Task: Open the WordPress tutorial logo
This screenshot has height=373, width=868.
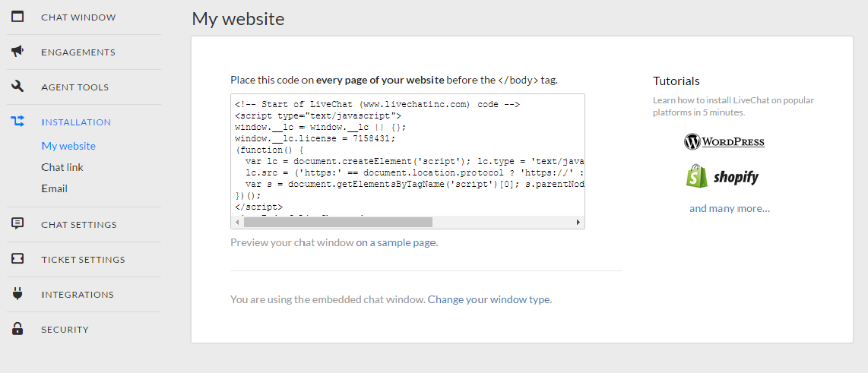Action: [x=724, y=141]
